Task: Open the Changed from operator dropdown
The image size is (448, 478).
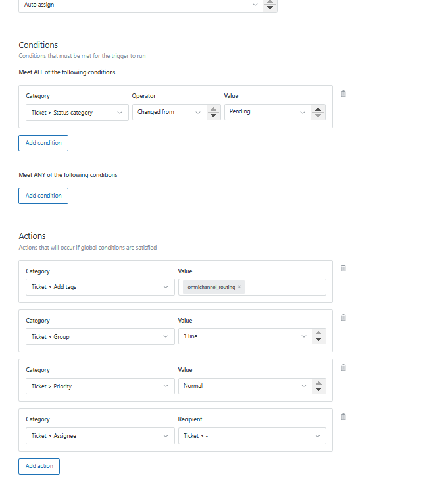Action: point(169,112)
